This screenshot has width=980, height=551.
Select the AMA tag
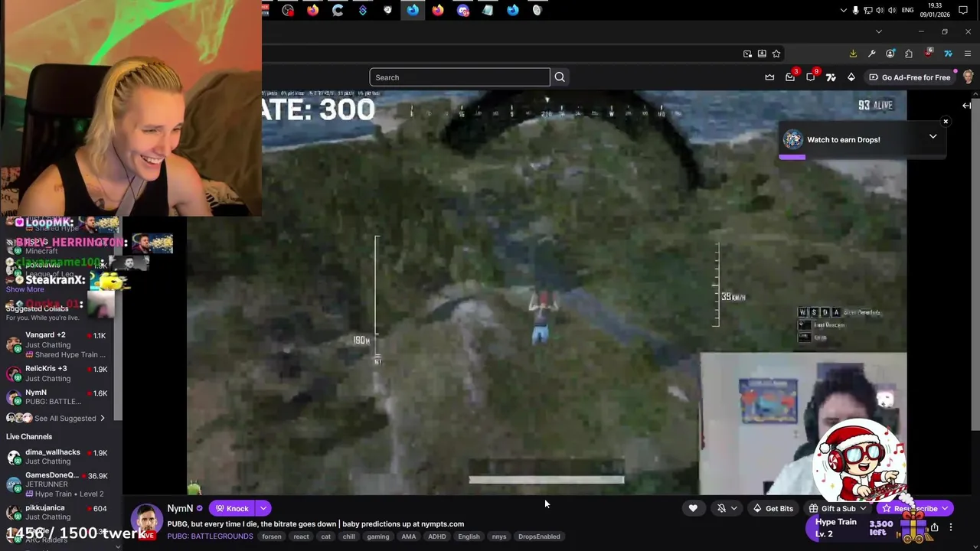point(409,536)
